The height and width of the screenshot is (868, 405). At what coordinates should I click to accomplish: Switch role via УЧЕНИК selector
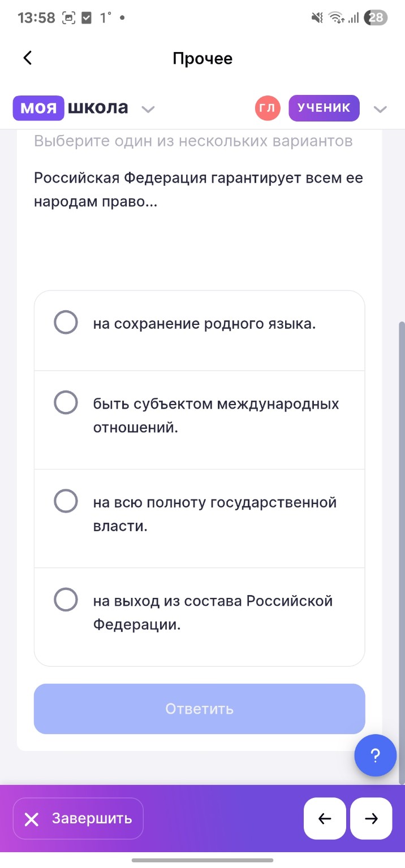tap(324, 107)
